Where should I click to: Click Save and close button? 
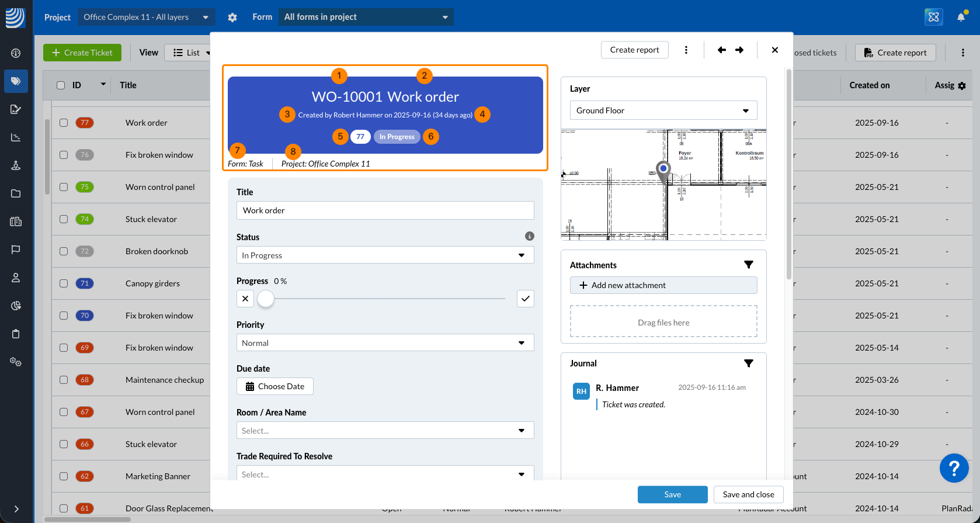(748, 494)
